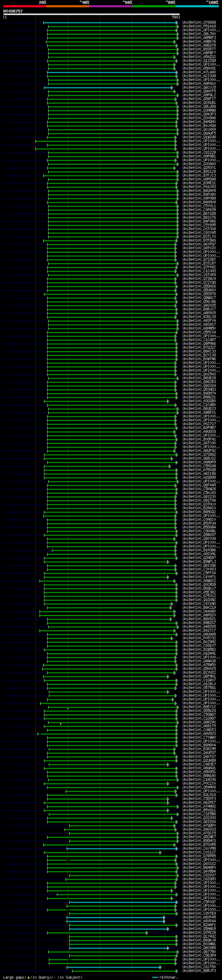Click the UniRef100_A7EKQ8 label
Image resolution: width=222 pixels, height=980 pixels.
(199, 469)
